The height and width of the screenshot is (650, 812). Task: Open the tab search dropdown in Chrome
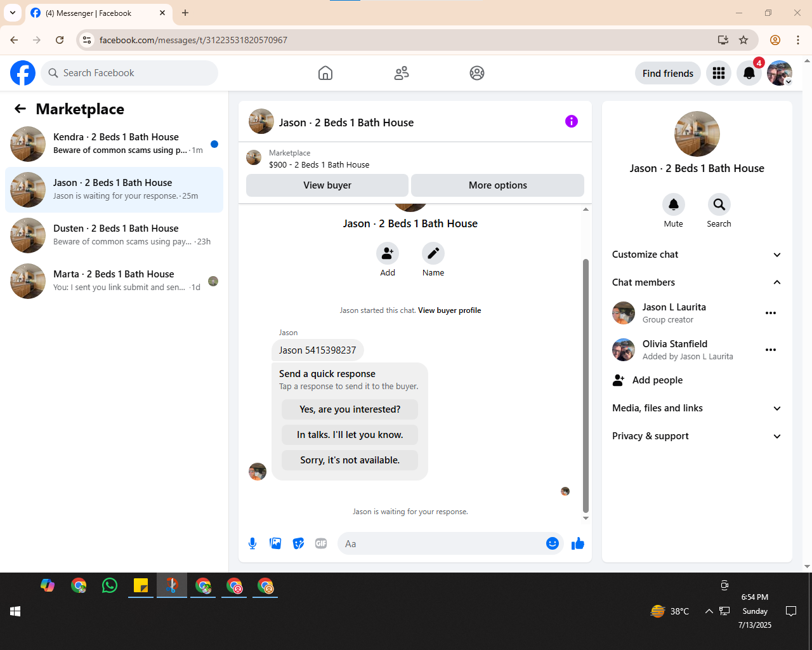(13, 13)
